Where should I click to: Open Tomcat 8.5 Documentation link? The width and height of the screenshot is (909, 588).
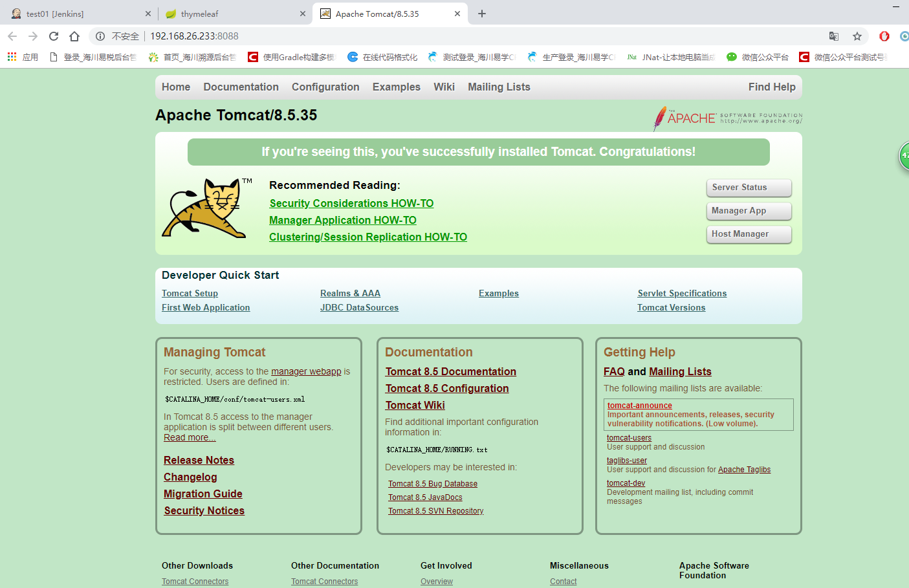[x=451, y=371]
